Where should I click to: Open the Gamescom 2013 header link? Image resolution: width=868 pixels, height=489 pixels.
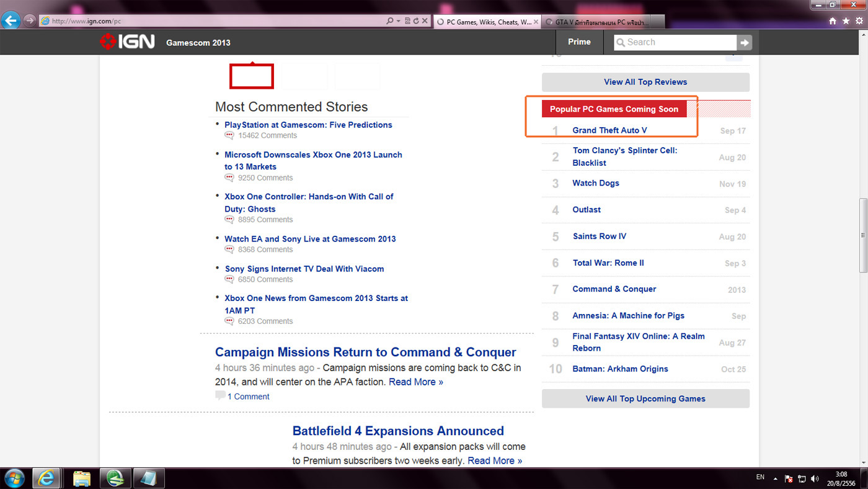point(198,43)
